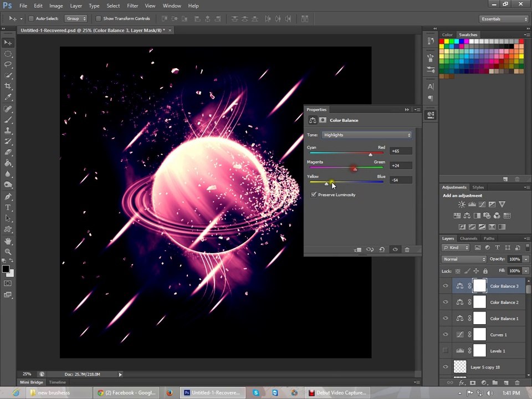532x399 pixels.
Task: Select the Crop tool
Action: coord(8,86)
